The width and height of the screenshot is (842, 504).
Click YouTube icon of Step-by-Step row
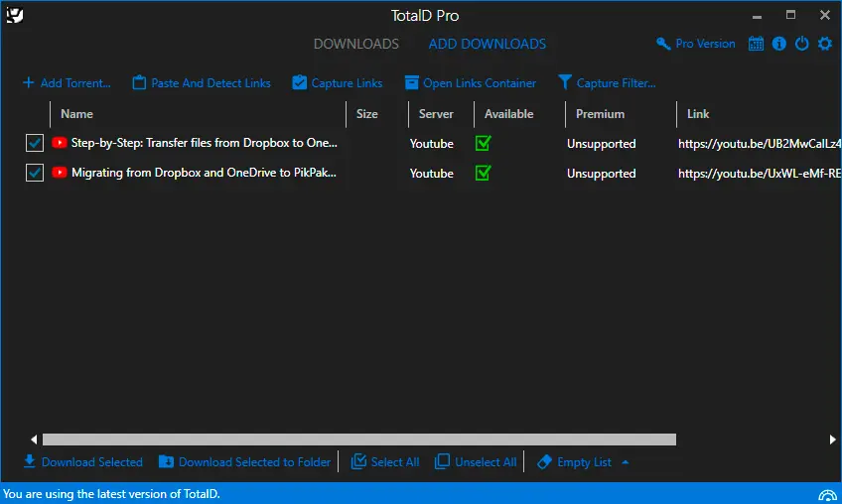coord(59,142)
